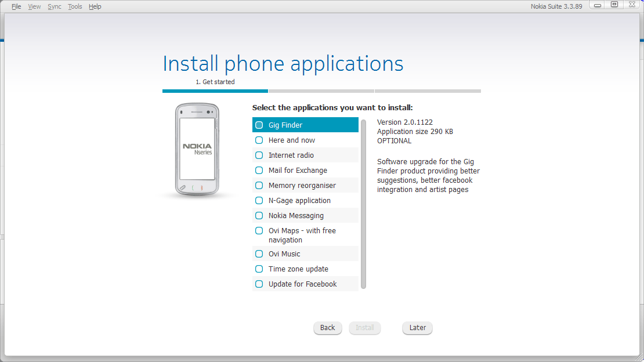Open the Help menu
Viewport: 644px width, 362px height.
tap(95, 6)
